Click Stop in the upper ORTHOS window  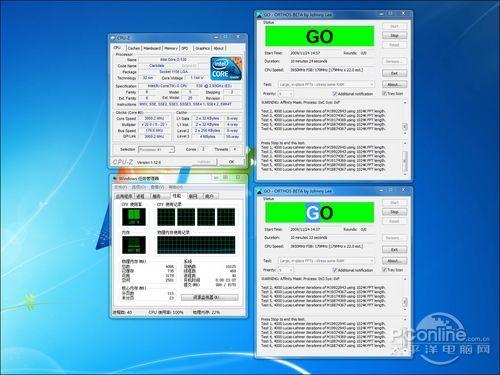click(394, 35)
